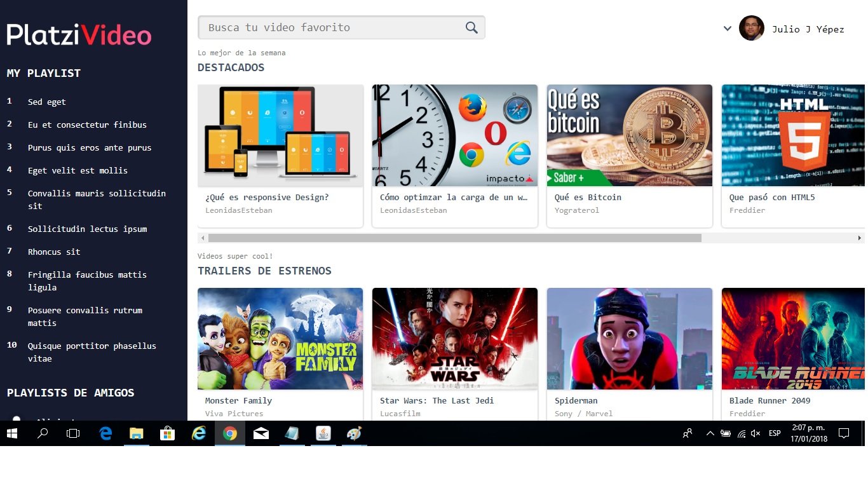Launch Microsoft Edge from the taskbar
The height and width of the screenshot is (488, 868).
pyautogui.click(x=105, y=433)
